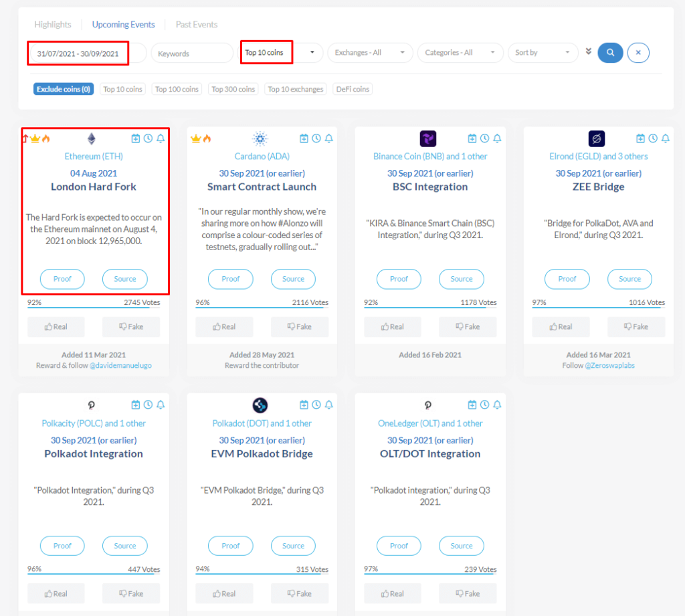Viewport: 685px width, 616px height.
Task: Open the Sort by dropdown
Action: (543, 52)
